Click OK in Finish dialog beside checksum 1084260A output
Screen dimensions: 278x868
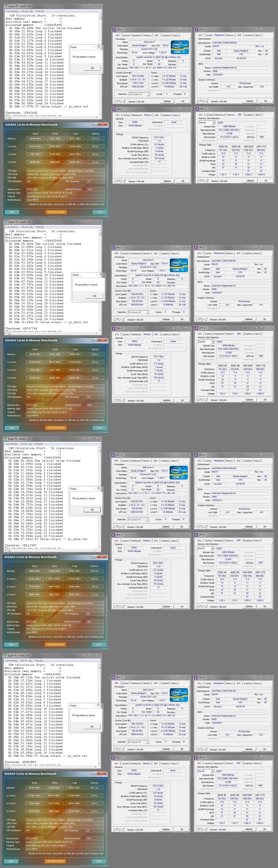[93, 68]
